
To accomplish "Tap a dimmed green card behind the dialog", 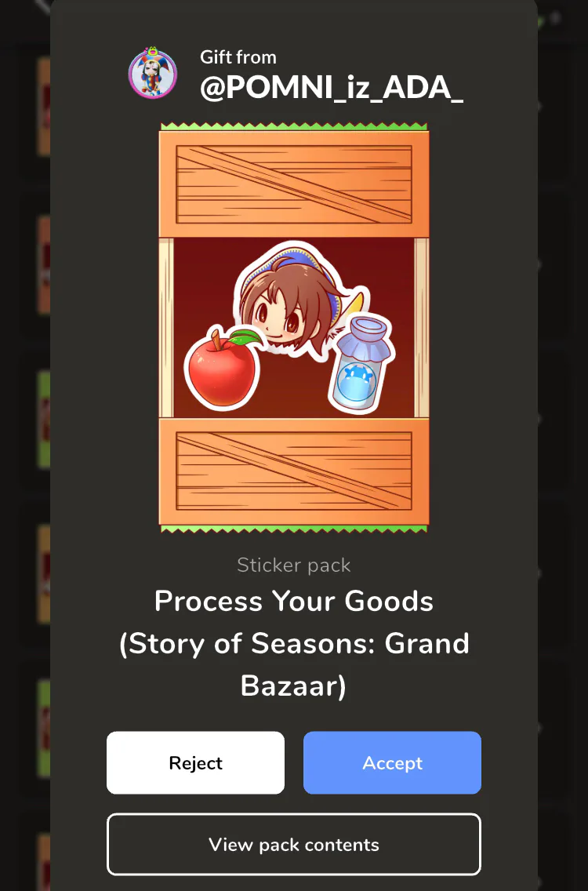I will [x=44, y=420].
